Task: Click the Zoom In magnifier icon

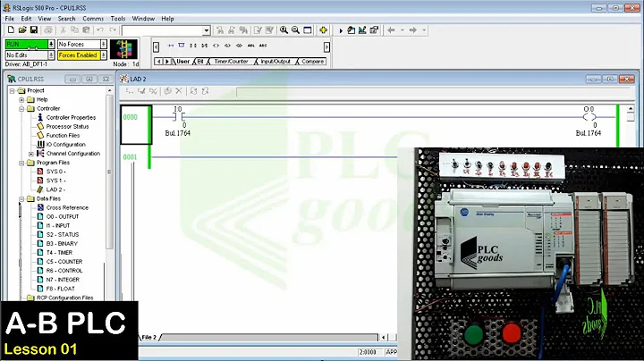Action: click(284, 30)
